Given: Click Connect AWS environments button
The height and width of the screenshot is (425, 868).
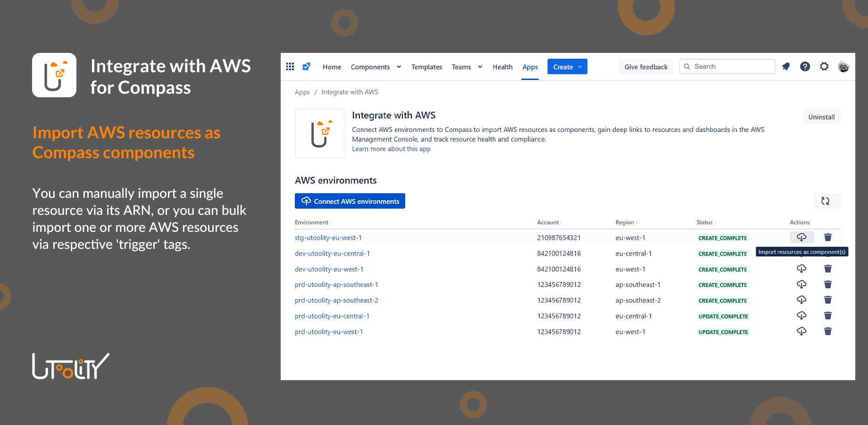Looking at the screenshot, I should click(x=350, y=201).
